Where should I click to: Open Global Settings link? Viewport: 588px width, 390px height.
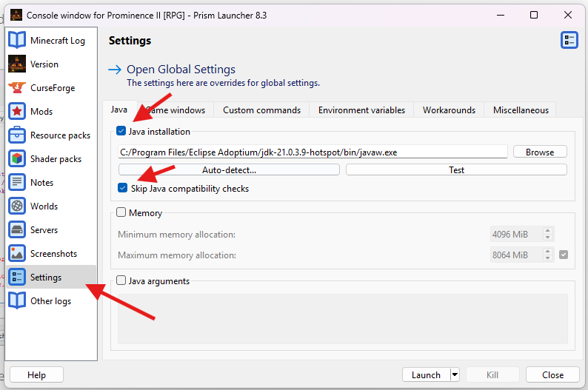[x=181, y=70]
